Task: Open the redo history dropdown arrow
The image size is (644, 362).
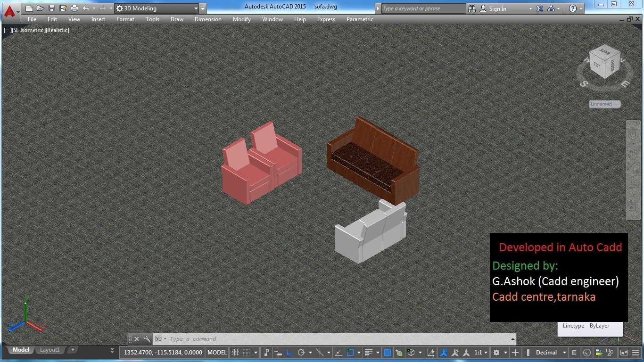Action: click(111, 8)
